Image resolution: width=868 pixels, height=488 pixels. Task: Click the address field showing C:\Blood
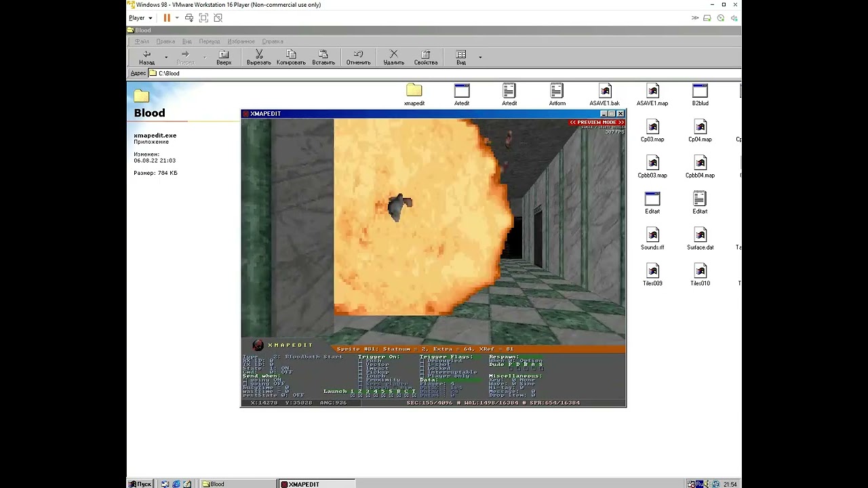(444, 73)
